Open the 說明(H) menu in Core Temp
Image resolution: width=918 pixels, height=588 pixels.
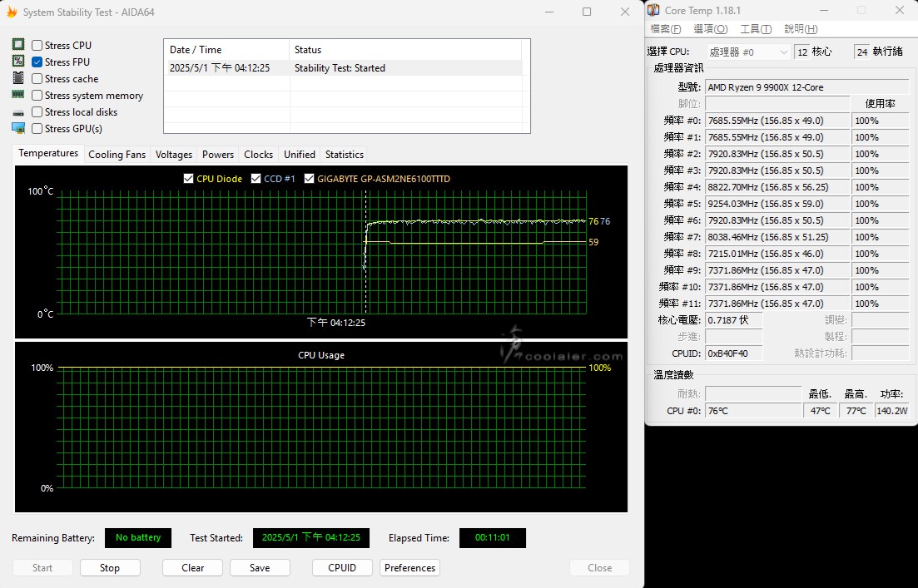click(801, 28)
